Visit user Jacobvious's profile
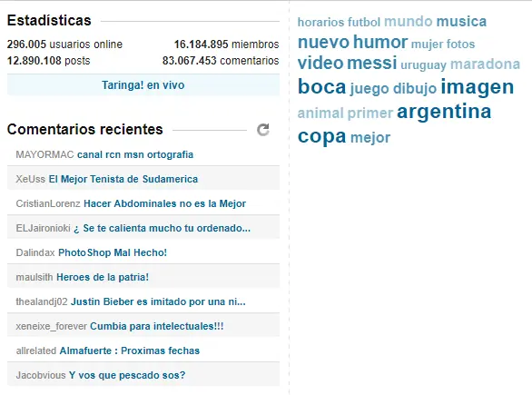Viewport: 532px width, 395px height. 41,375
